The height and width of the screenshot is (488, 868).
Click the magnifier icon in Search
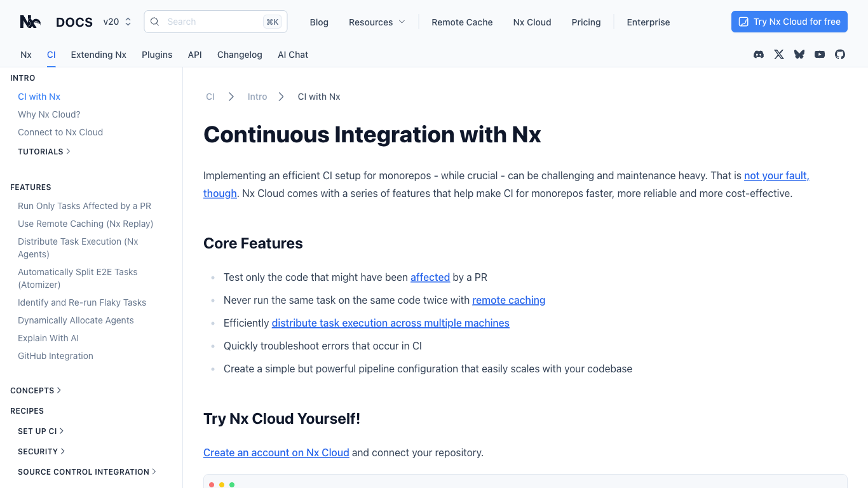click(154, 22)
